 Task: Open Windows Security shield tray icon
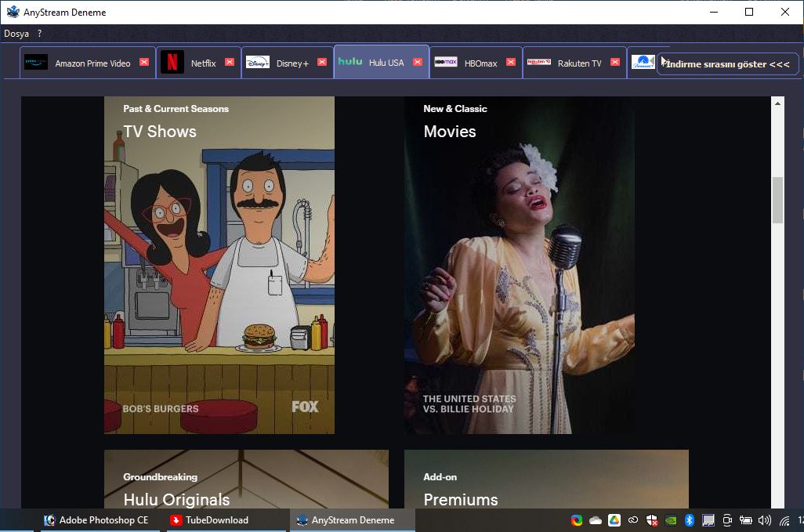[x=651, y=520]
